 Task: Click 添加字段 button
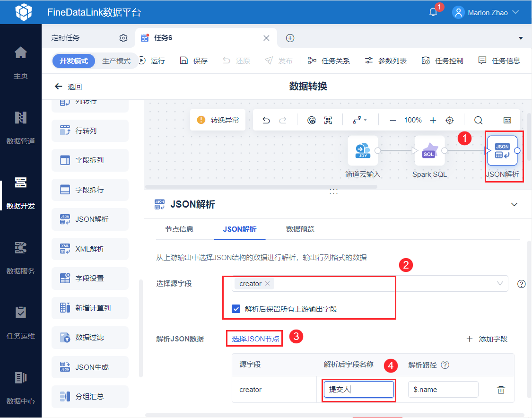tap(487, 339)
